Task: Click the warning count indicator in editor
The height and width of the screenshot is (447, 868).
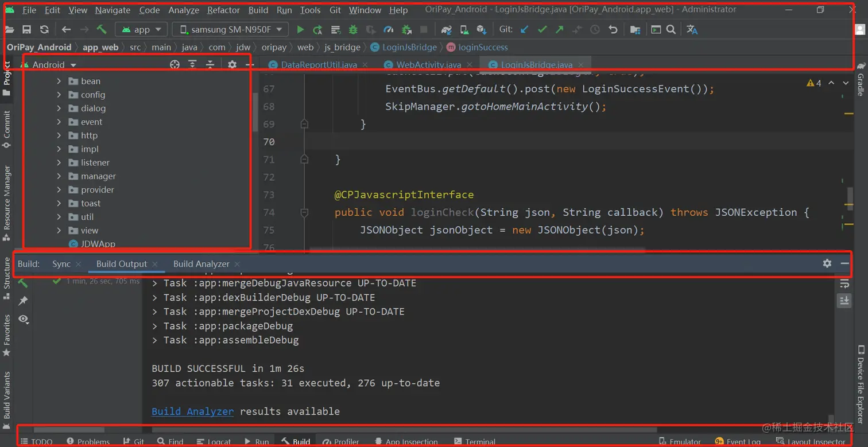Action: [814, 83]
